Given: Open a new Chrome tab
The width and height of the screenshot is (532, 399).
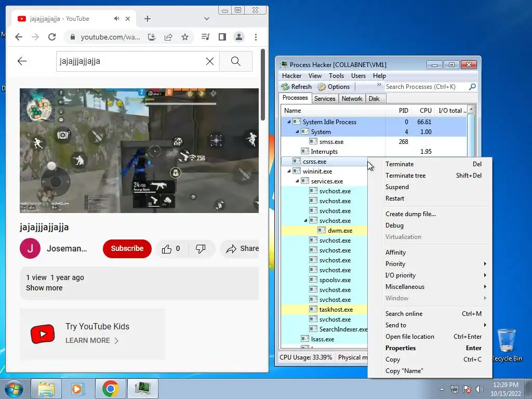Looking at the screenshot, I should (147, 19).
